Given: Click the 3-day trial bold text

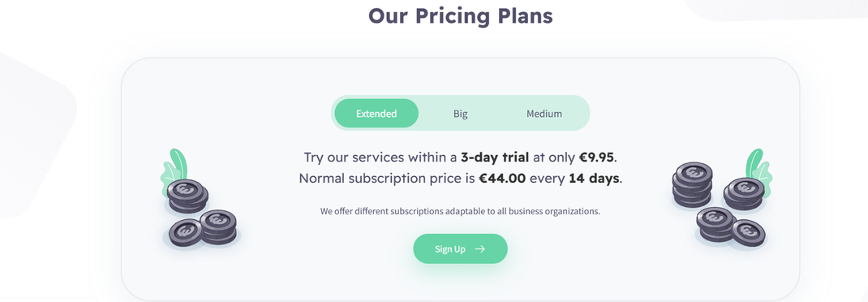Looking at the screenshot, I should 495,157.
